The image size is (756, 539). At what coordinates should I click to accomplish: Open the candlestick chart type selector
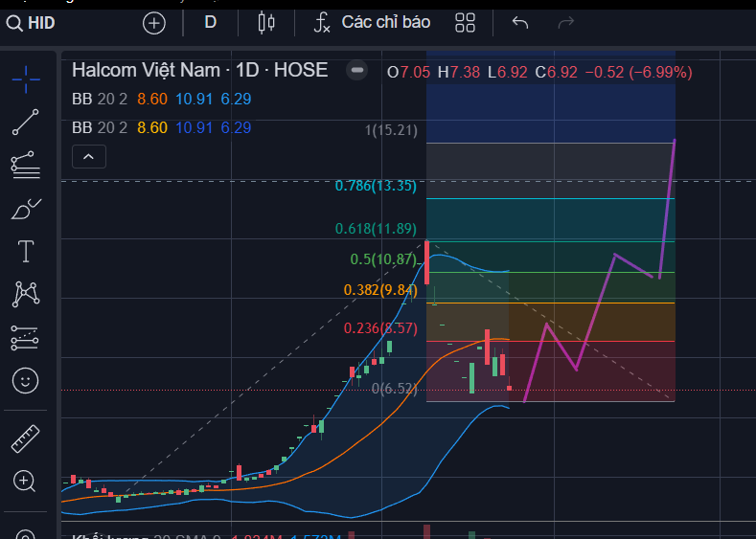(x=266, y=22)
